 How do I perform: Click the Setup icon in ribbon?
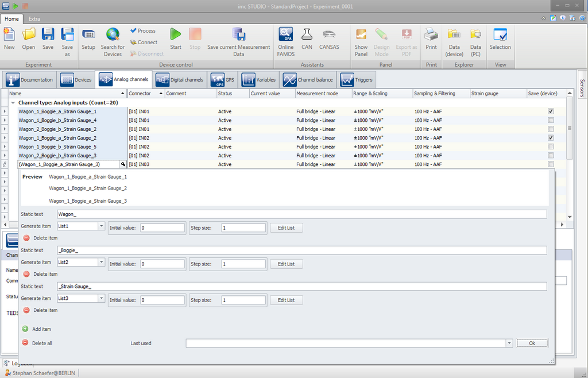[x=88, y=35]
